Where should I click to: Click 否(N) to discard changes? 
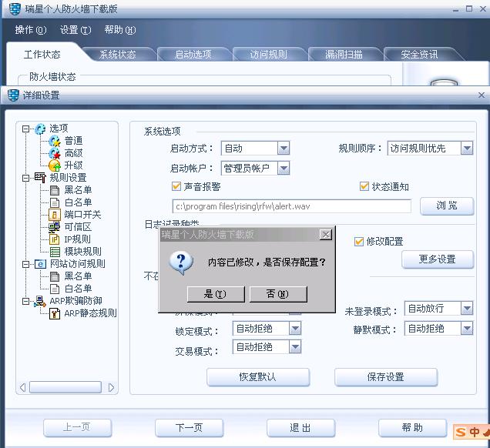[278, 294]
